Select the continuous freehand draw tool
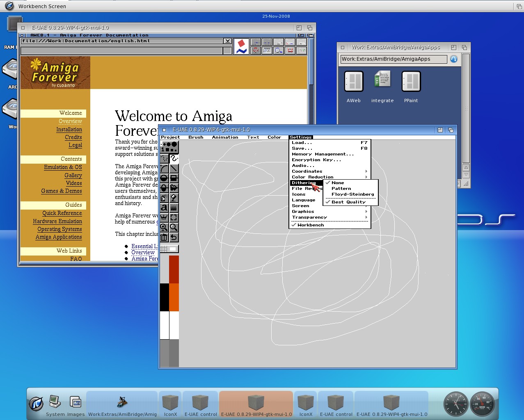This screenshot has height=420, width=524. click(174, 158)
